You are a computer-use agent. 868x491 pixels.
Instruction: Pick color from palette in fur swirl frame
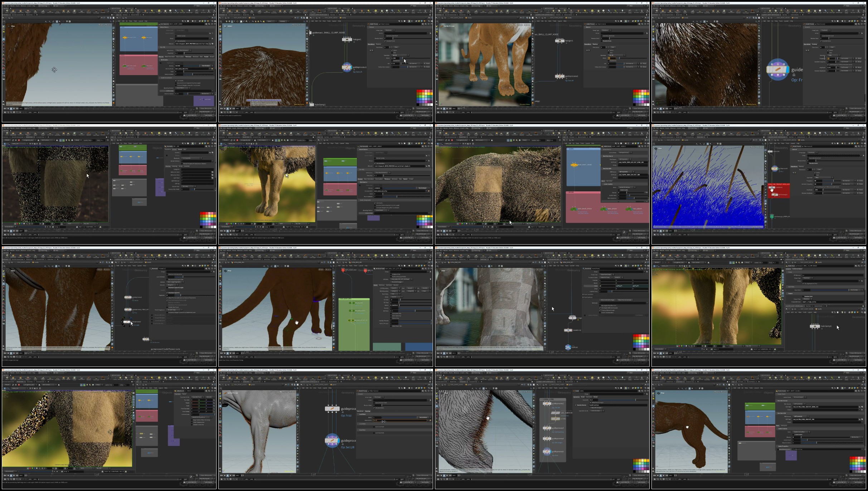pos(425,97)
